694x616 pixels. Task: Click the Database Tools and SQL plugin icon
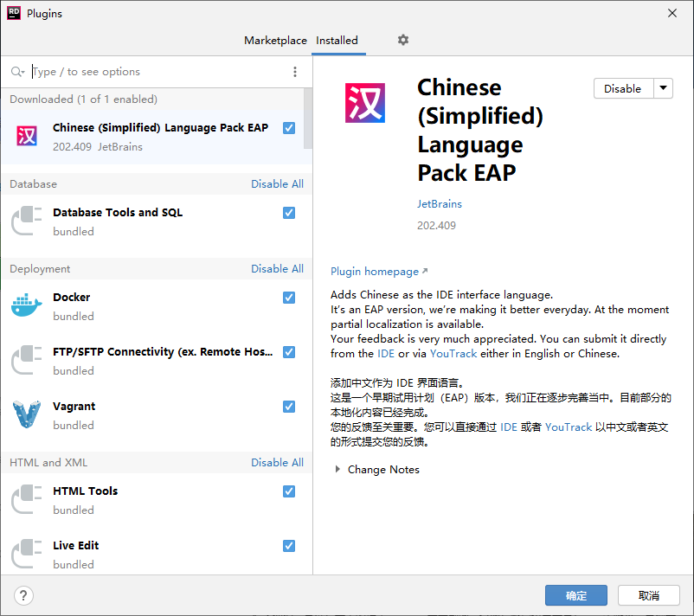click(27, 221)
